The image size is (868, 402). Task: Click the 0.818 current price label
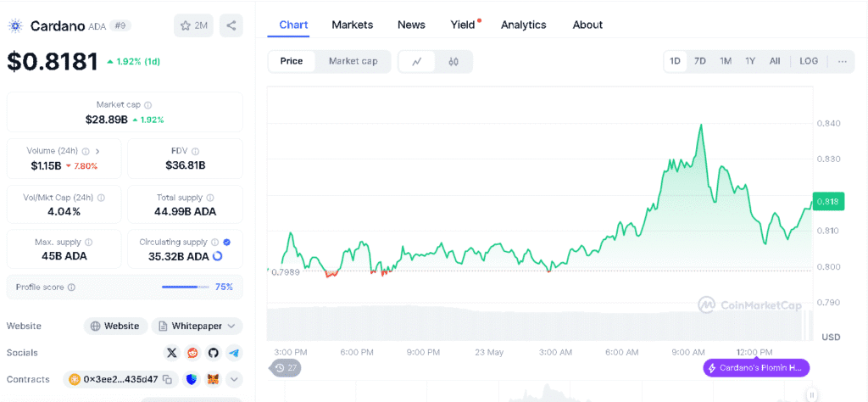click(828, 202)
